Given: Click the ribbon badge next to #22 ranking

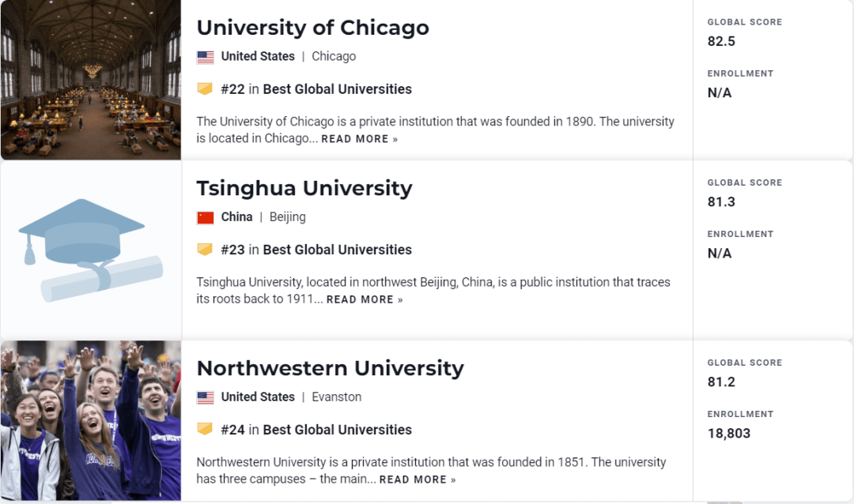Looking at the screenshot, I should click(x=206, y=88).
